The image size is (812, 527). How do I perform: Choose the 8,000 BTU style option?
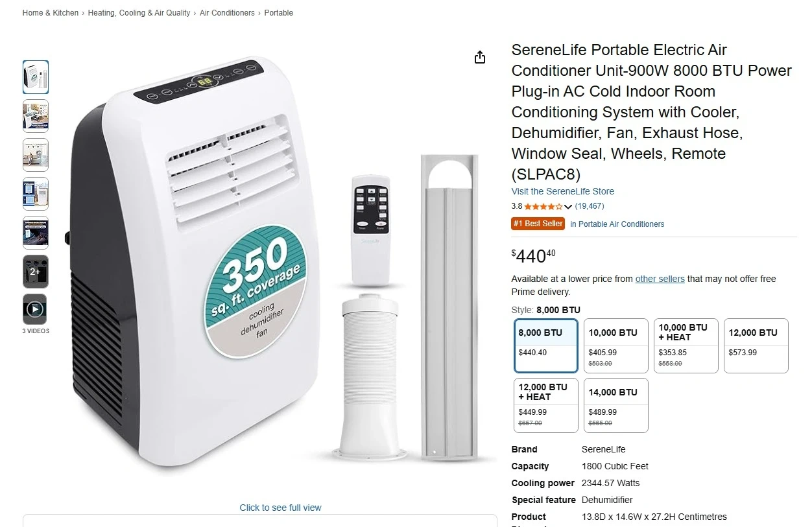546,345
